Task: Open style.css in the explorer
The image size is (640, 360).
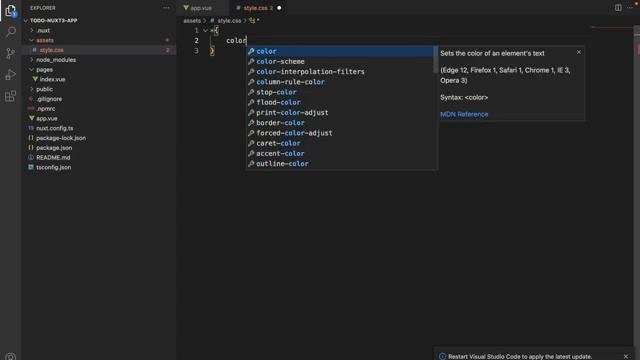Action: 51,50
